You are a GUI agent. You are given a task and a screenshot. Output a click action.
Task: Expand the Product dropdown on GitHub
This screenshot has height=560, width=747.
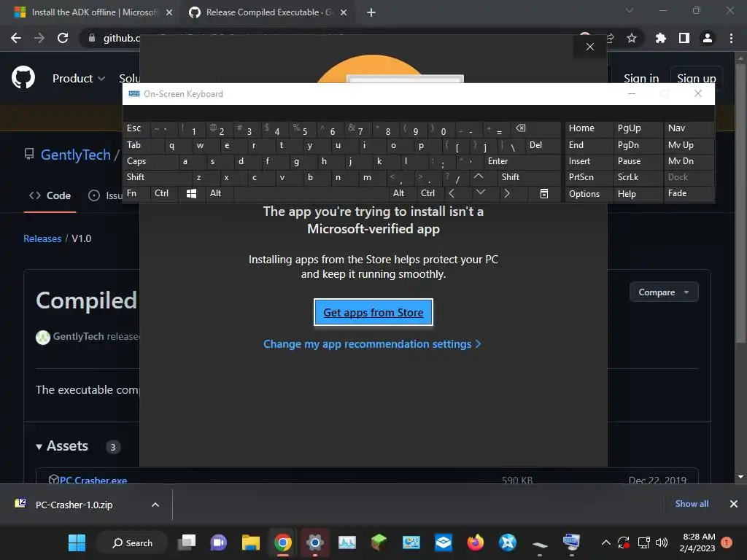click(79, 78)
